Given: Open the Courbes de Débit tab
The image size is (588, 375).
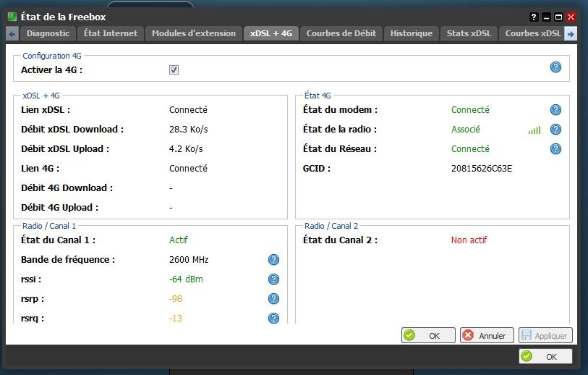Looking at the screenshot, I should coord(341,33).
